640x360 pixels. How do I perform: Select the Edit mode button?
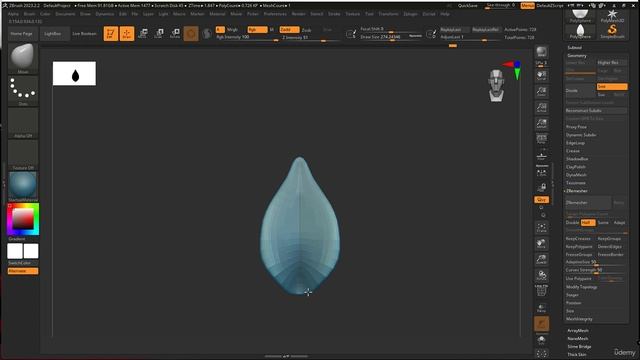pyautogui.click(x=111, y=33)
